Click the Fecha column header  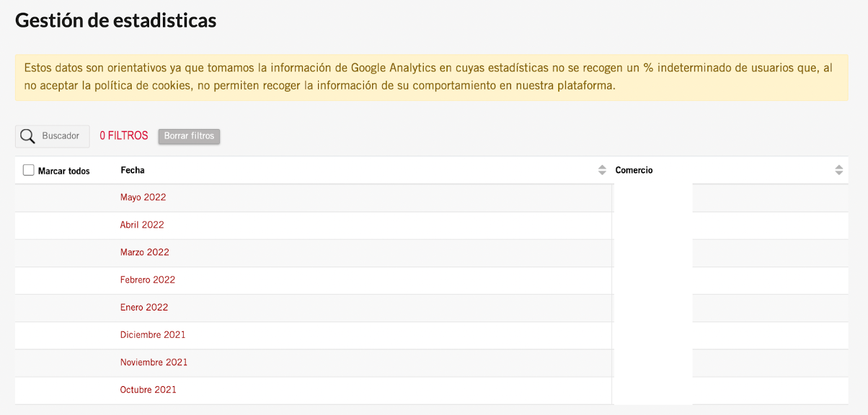pos(133,170)
